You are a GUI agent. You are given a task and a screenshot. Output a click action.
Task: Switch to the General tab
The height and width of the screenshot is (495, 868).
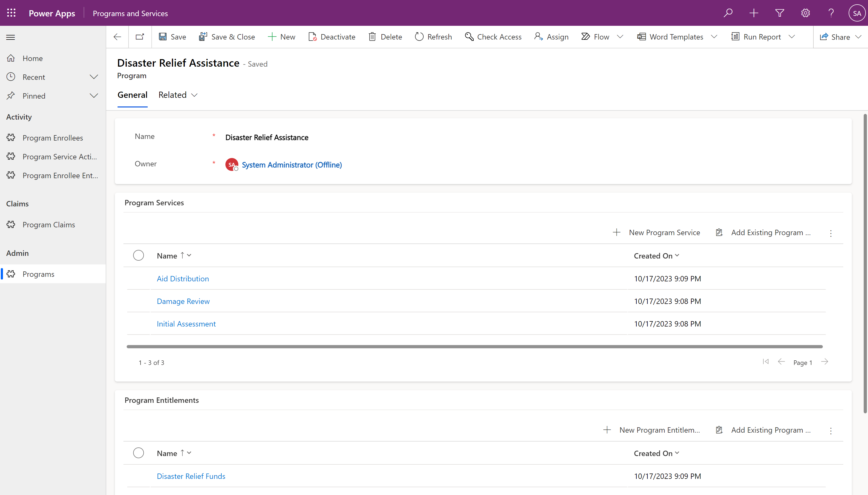tap(132, 95)
